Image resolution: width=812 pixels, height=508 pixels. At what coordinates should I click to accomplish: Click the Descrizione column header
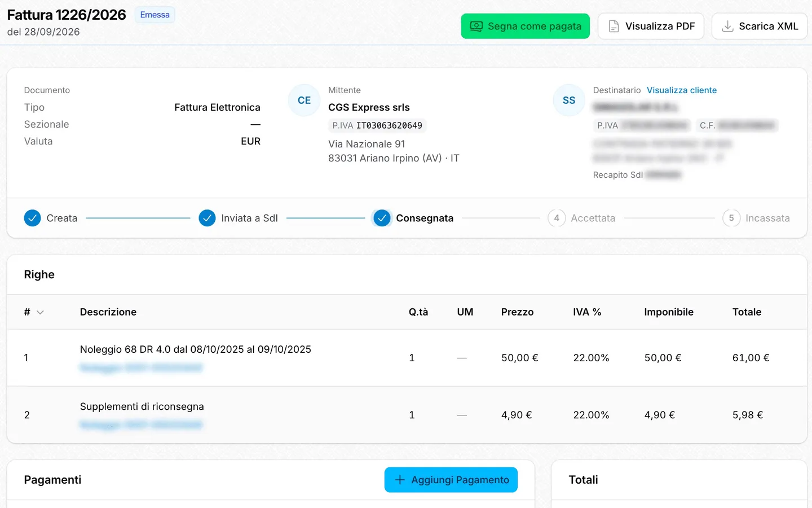[x=108, y=312]
